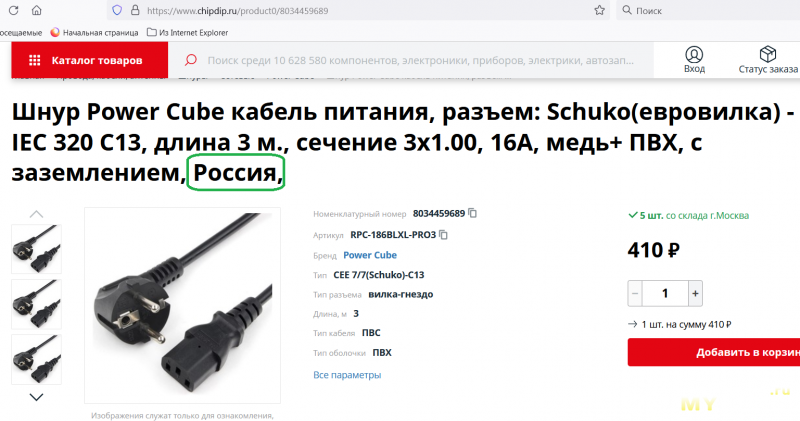Open the Power Cube brand link
The width and height of the screenshot is (800, 421).
[370, 255]
